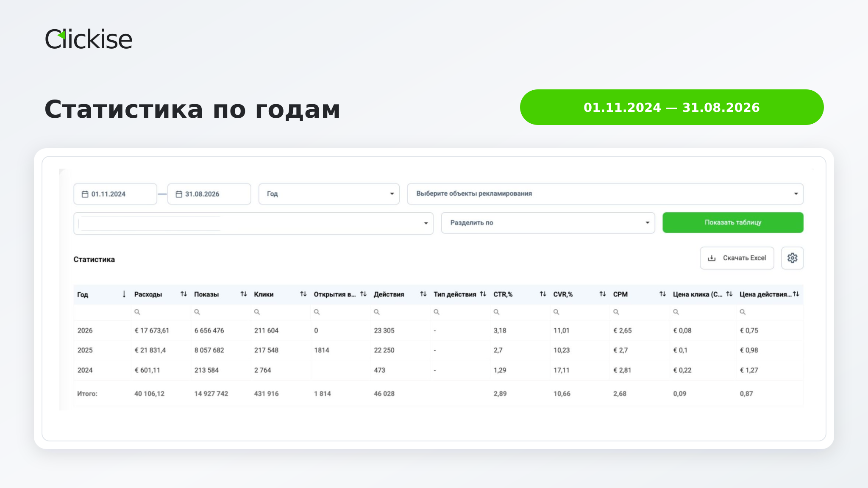The width and height of the screenshot is (868, 488).
Task: Click the sort icon in the Цена действия column
Action: click(796, 294)
